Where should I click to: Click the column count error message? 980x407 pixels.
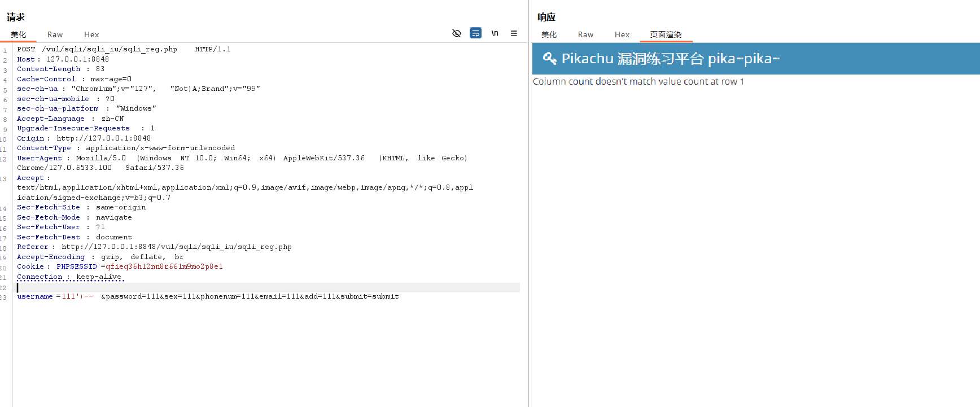(x=638, y=82)
